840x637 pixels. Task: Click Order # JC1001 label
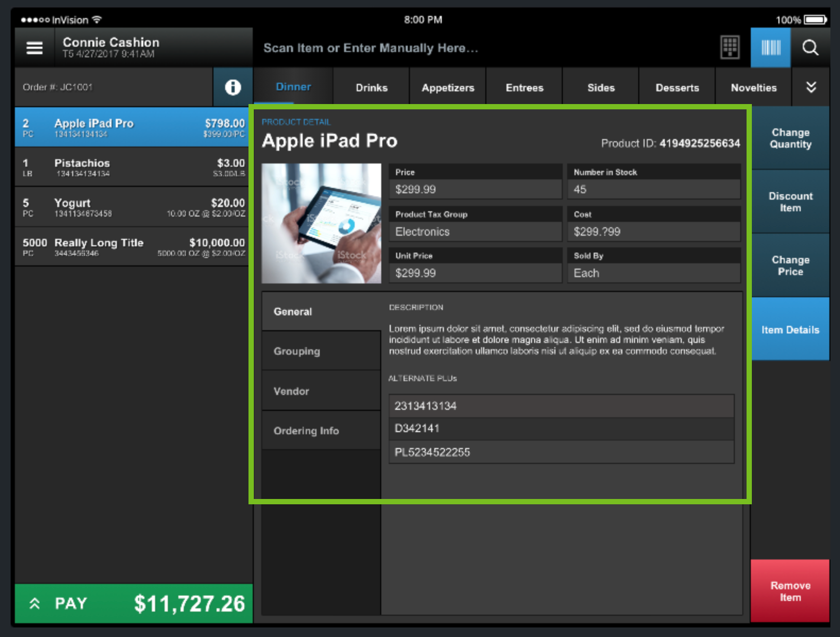point(57,87)
